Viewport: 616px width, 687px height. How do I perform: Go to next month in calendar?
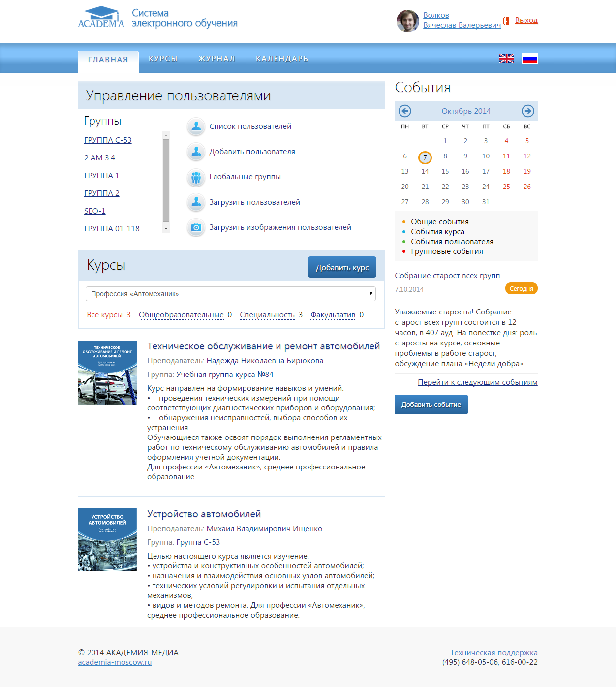[527, 111]
